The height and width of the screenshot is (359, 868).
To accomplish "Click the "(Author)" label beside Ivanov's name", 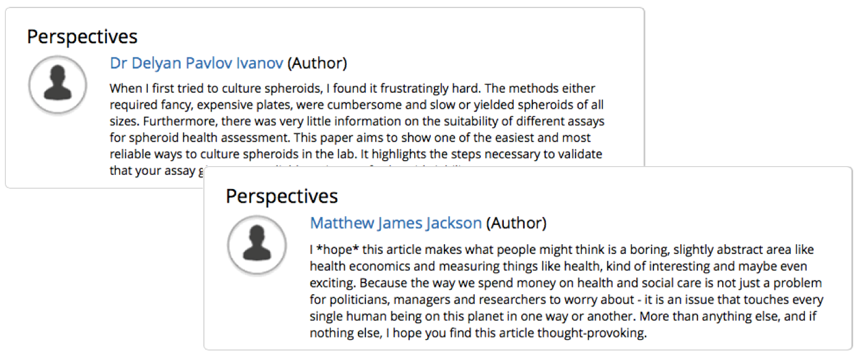I will [317, 63].
